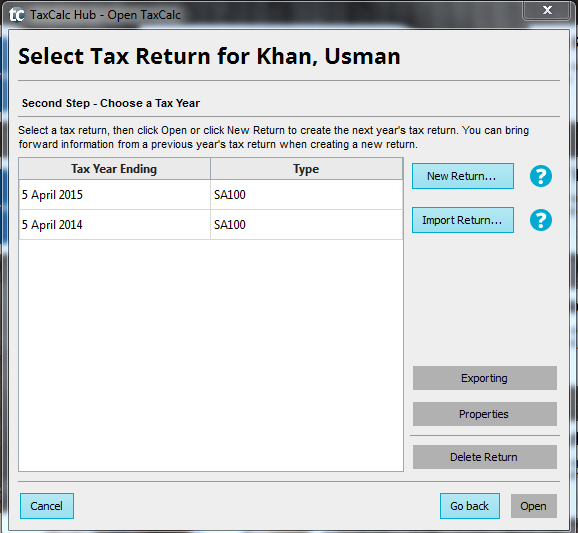Click the TaxCalc logo in title bar
Viewport: 578px width, 533px height.
click(17, 15)
